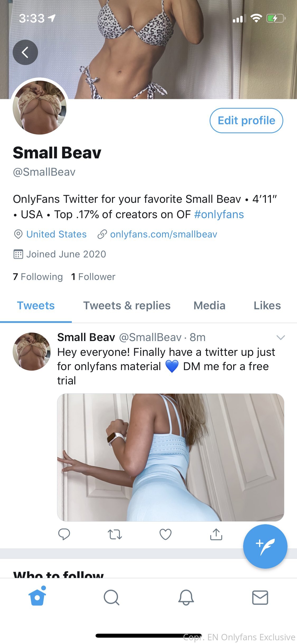Switch to the Tweets & replies tab
Screen dimensions: 297x644
coord(127,306)
